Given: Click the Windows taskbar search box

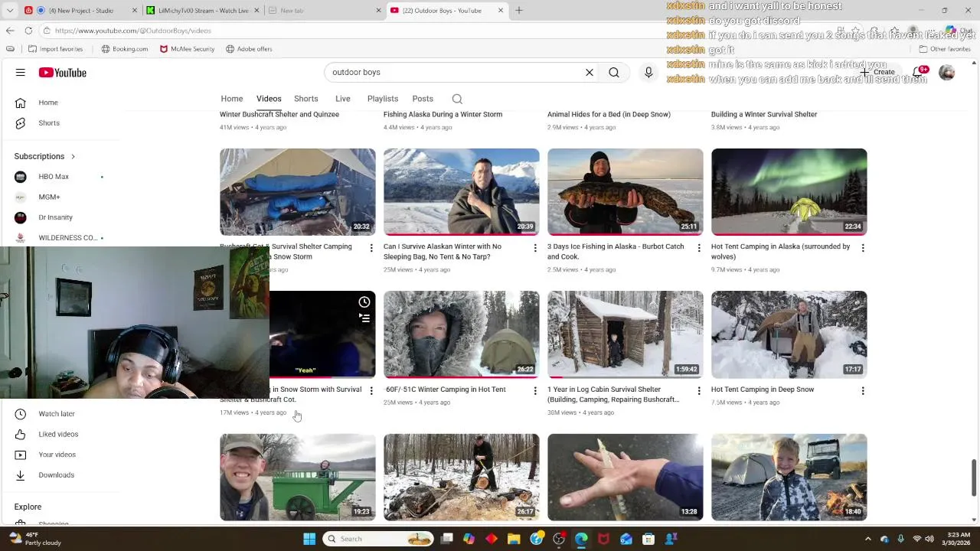Looking at the screenshot, I should [378, 539].
